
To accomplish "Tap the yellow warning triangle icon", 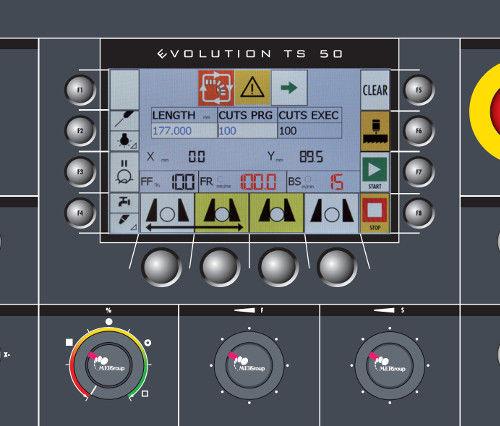I will pos(252,88).
